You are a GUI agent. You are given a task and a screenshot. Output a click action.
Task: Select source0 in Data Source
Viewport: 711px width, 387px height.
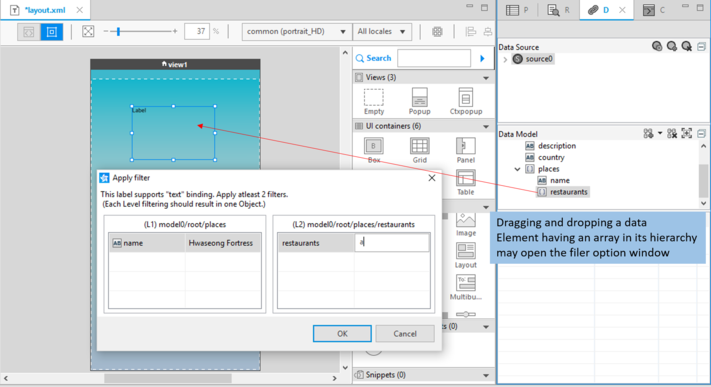[533, 59]
